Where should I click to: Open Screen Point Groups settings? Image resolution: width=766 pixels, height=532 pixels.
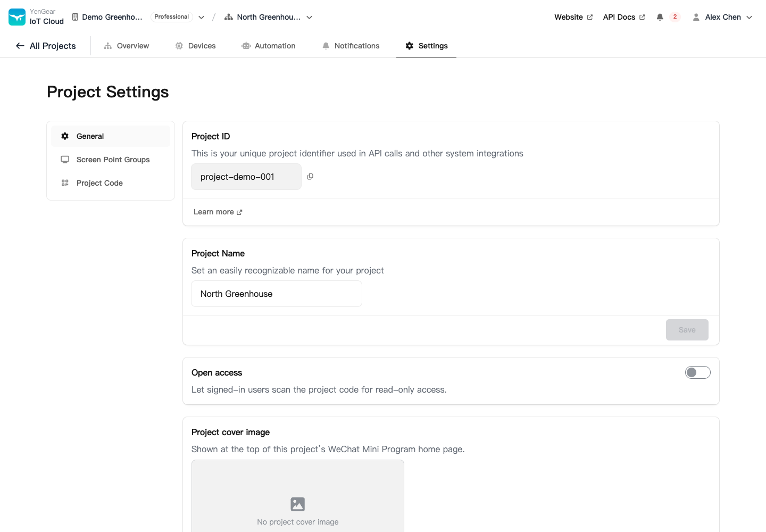pyautogui.click(x=111, y=160)
